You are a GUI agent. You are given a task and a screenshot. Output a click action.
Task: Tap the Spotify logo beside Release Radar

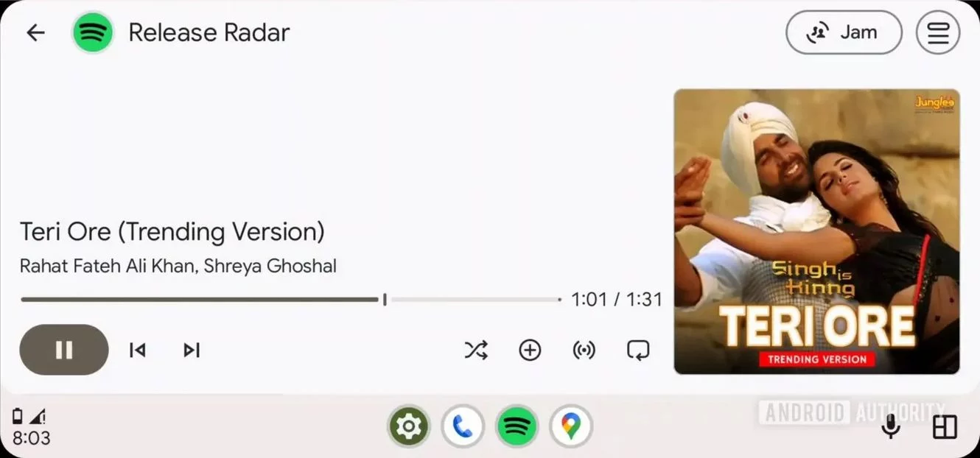coord(93,32)
